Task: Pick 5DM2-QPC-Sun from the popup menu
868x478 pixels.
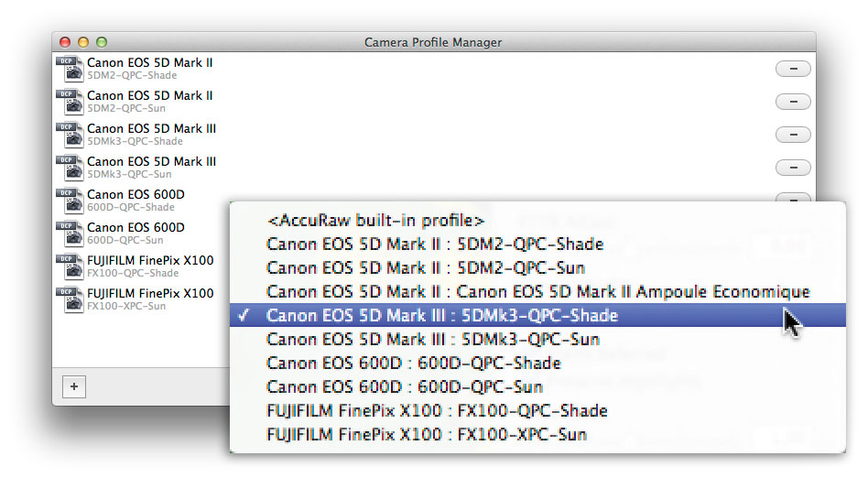Action: coord(537,268)
